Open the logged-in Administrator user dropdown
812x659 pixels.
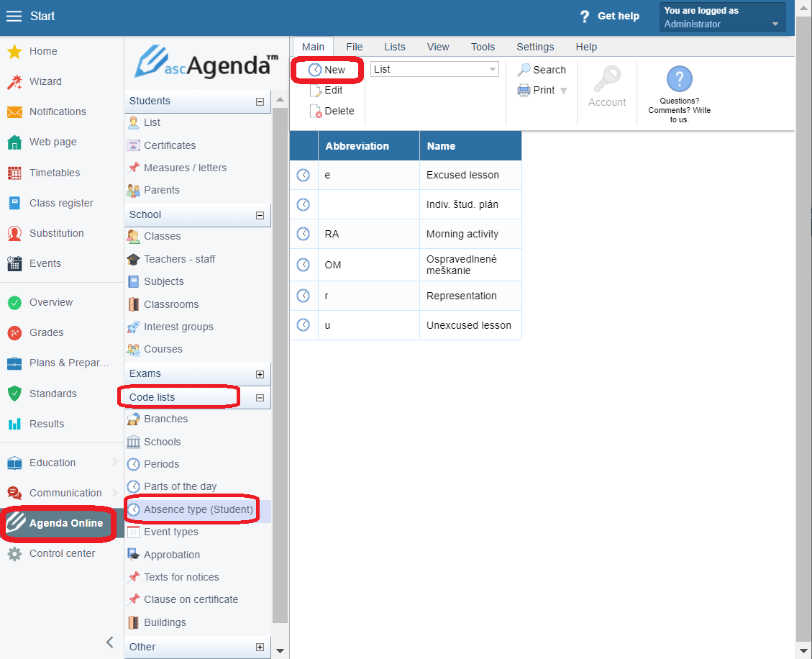tap(723, 17)
